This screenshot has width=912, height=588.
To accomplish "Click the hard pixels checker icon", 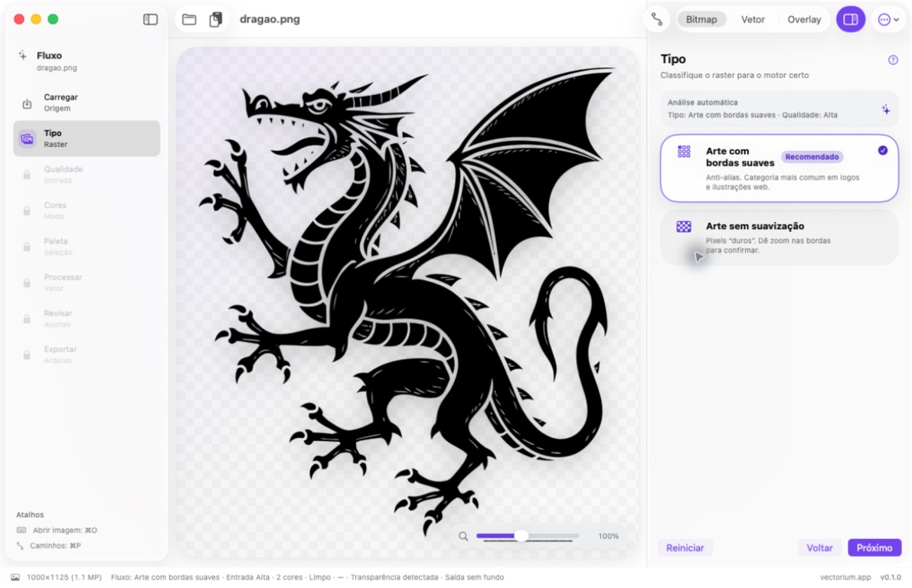I will coord(684,227).
